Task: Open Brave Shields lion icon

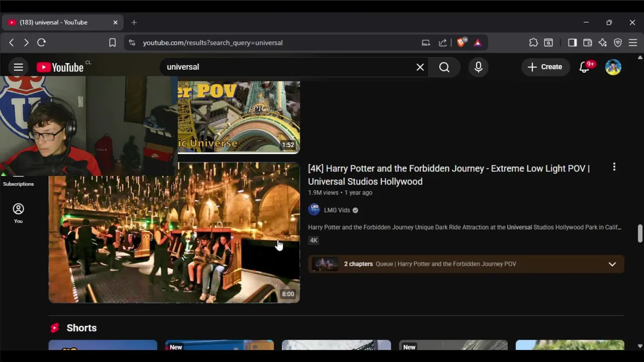Action: pos(461,43)
